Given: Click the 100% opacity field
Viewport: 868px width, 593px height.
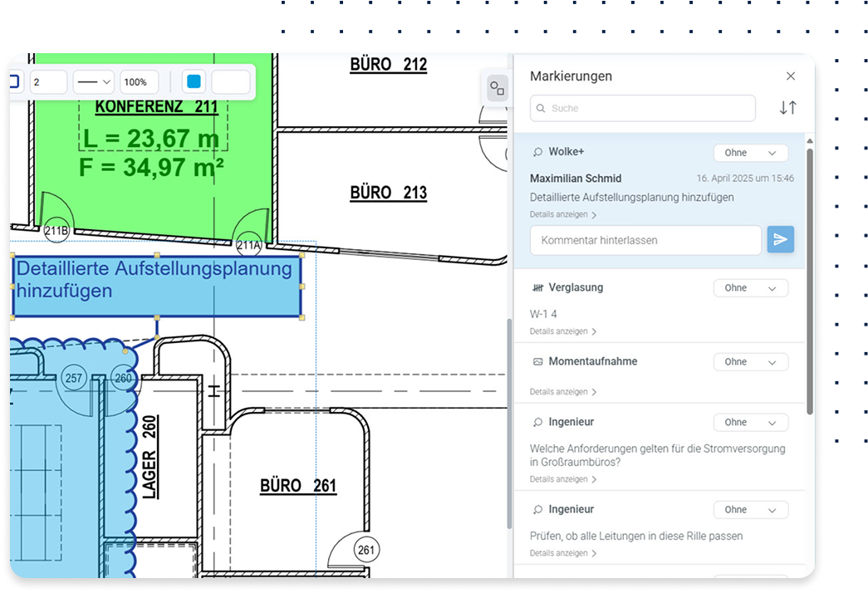Looking at the screenshot, I should tap(139, 82).
